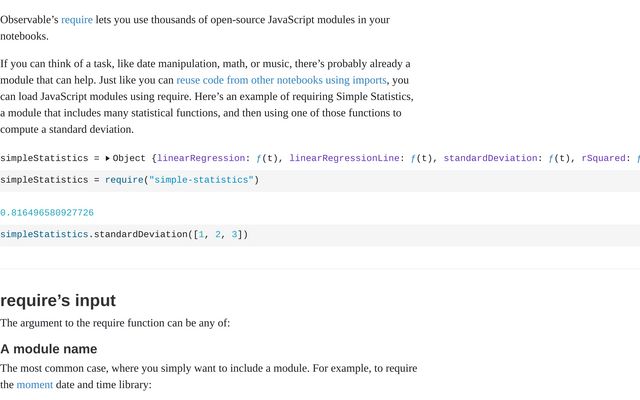Expand the simpleStatistics Object disclosure triangle
The image size is (640, 400).
pos(108,158)
